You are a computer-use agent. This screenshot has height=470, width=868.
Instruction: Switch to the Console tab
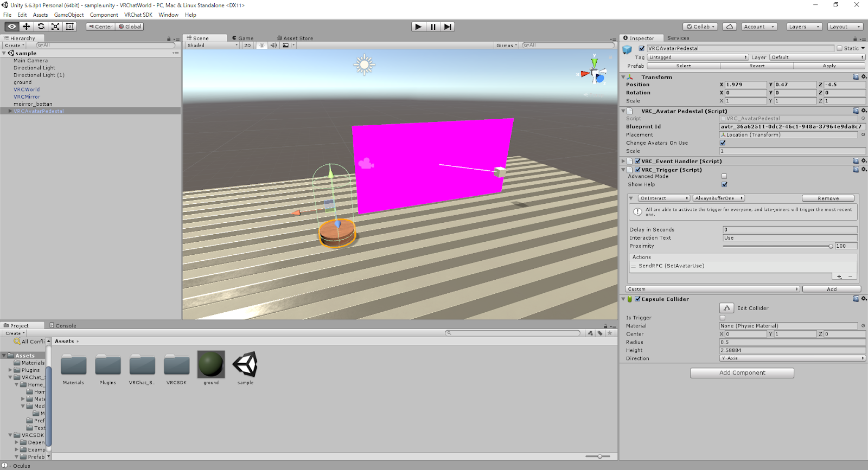[63, 326]
